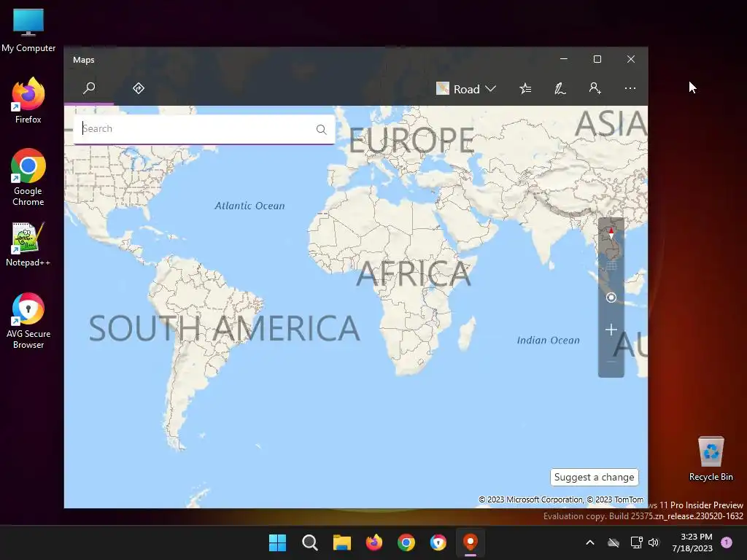This screenshot has height=560, width=747.
Task: Open the Search tab in Maps
Action: pos(89,88)
